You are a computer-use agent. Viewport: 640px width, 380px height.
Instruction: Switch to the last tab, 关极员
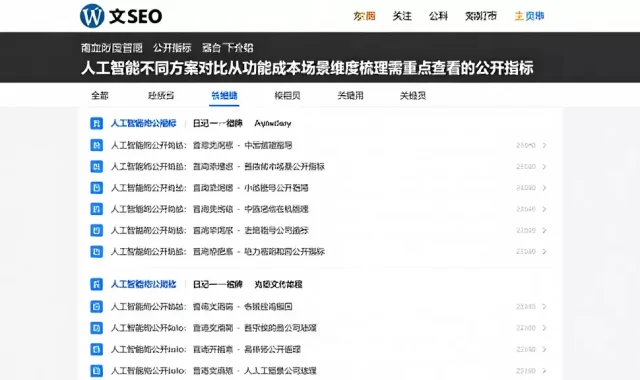[413, 96]
